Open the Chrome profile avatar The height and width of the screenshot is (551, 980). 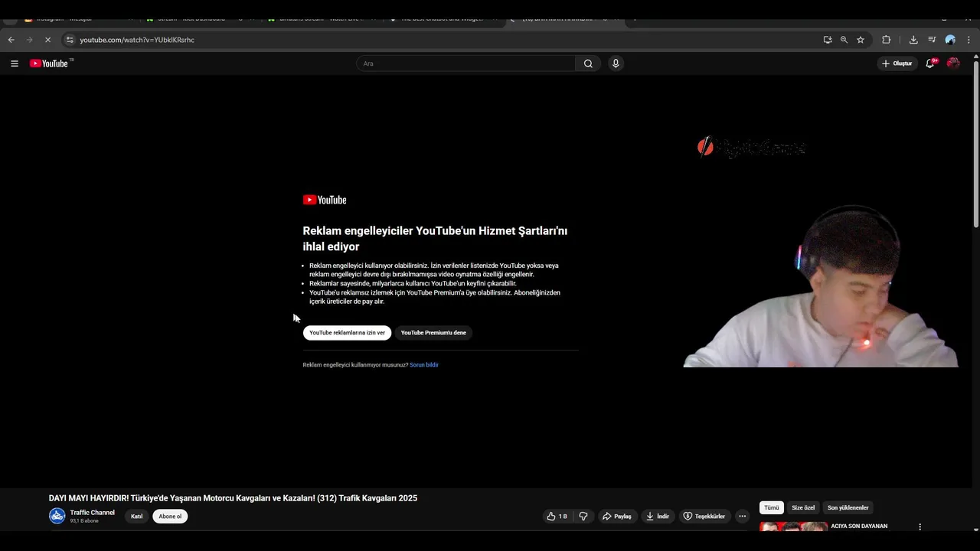pos(950,40)
